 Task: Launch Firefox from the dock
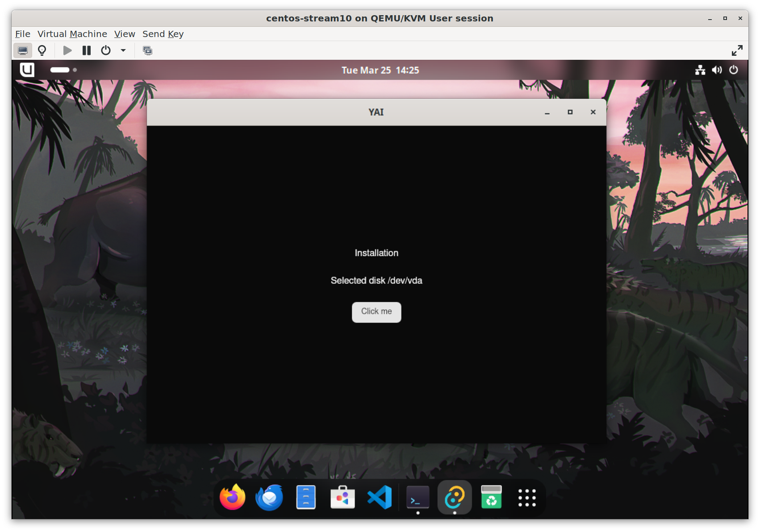point(233,497)
